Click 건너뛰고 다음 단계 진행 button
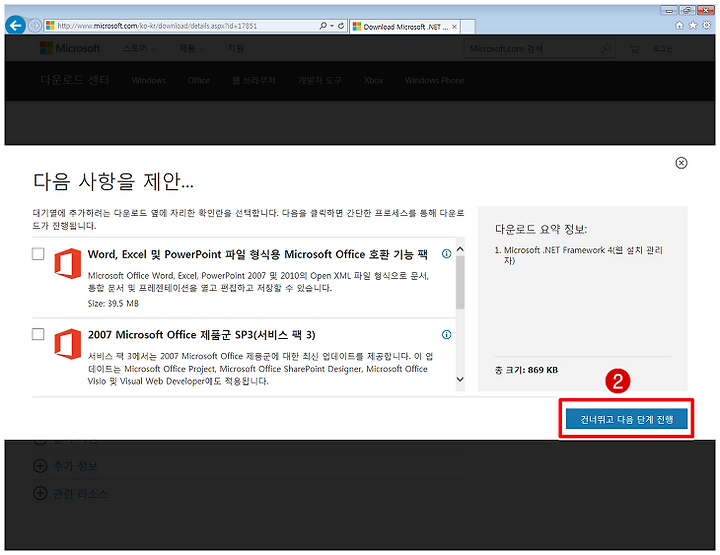The height and width of the screenshot is (555, 720). click(626, 419)
